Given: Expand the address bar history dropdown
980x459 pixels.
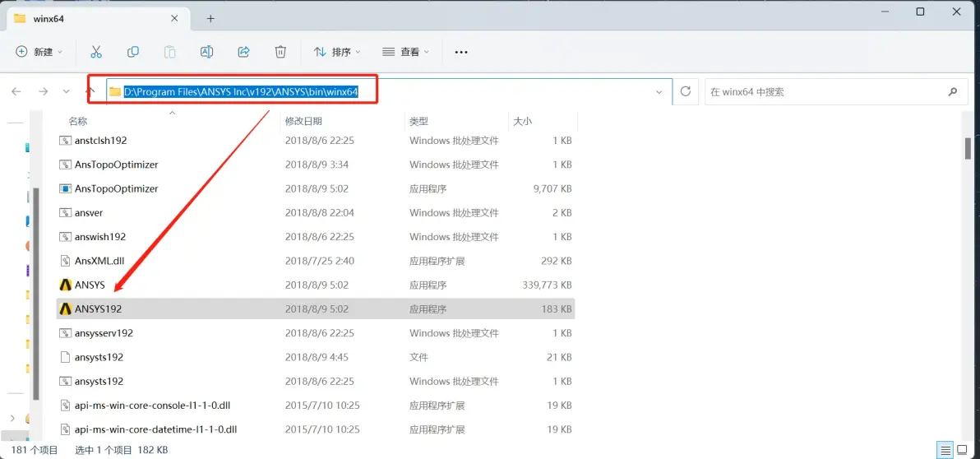Looking at the screenshot, I should click(659, 92).
